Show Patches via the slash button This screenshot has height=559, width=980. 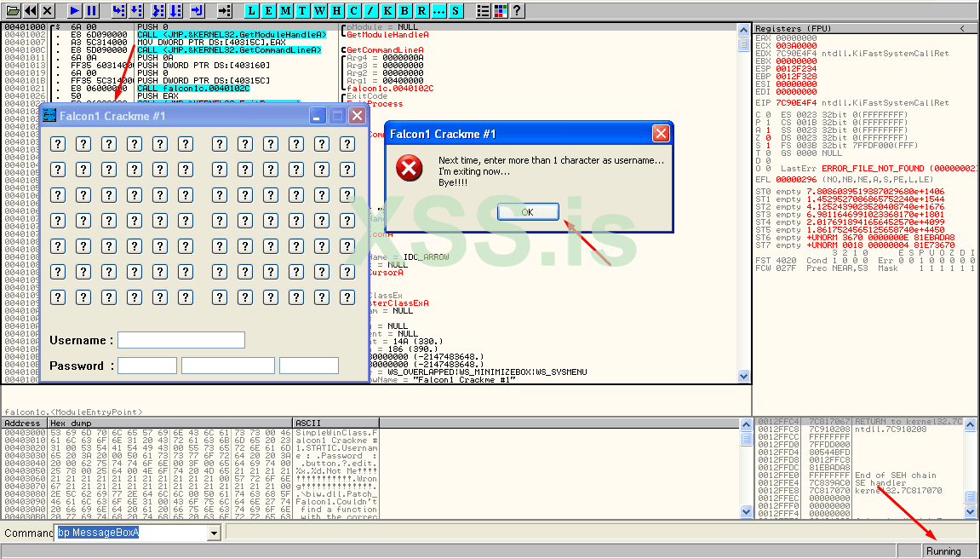(370, 10)
